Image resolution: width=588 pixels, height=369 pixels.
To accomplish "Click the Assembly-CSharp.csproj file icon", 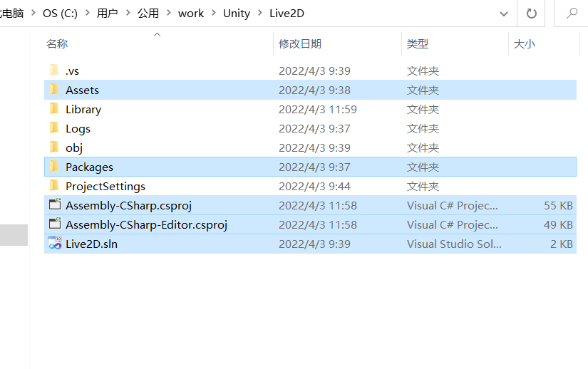I will pos(55,205).
